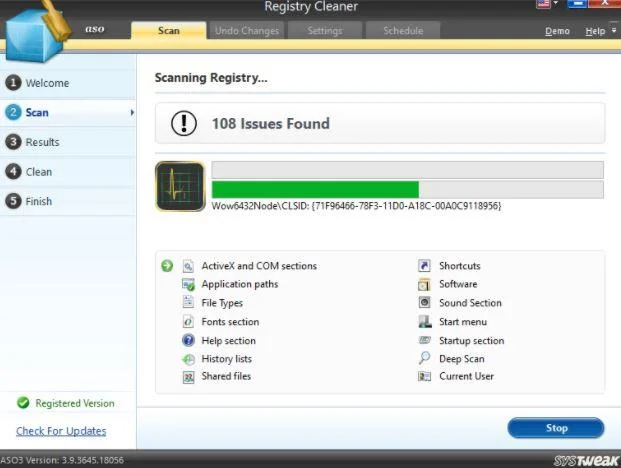Screen dimensions: 621x468
Task: Select the Deep Scan magnifier icon
Action: [x=424, y=358]
